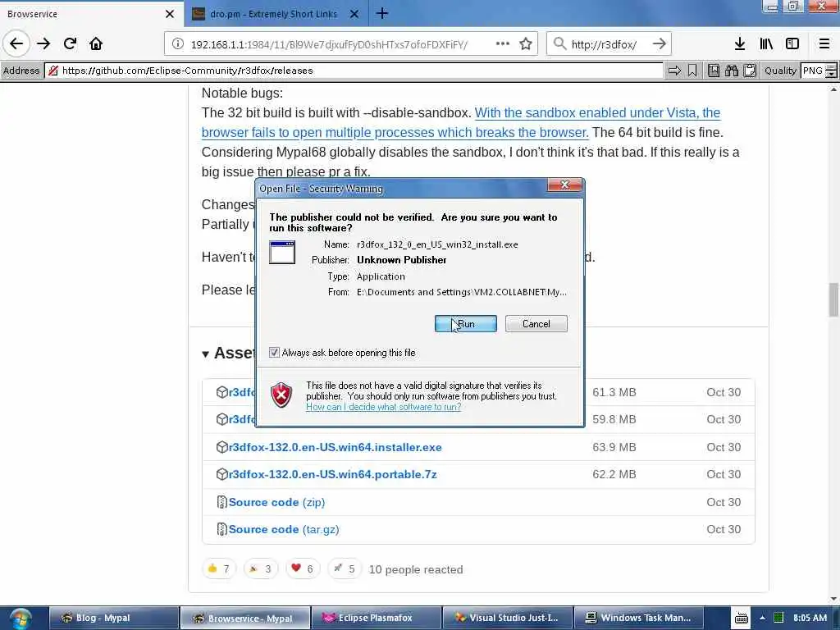Click Run in the security warning
The image size is (840, 630).
466,323
